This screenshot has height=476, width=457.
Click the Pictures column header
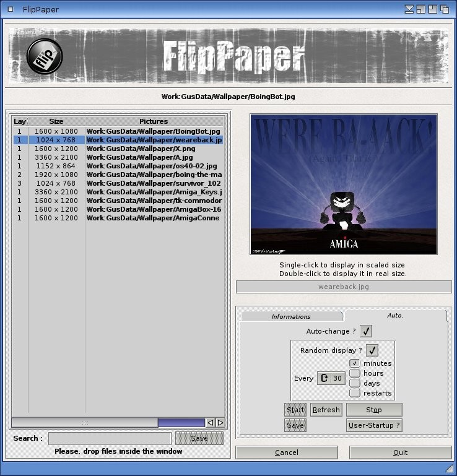(154, 121)
